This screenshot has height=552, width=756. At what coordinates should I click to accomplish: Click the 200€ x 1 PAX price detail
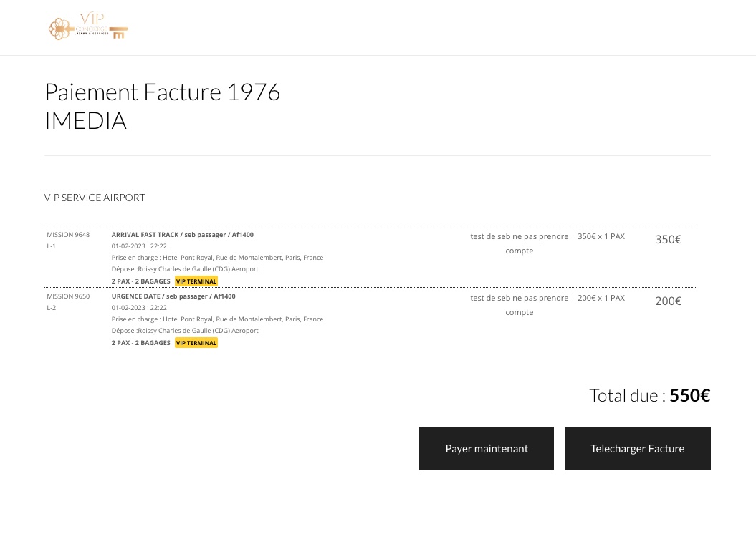(601, 298)
